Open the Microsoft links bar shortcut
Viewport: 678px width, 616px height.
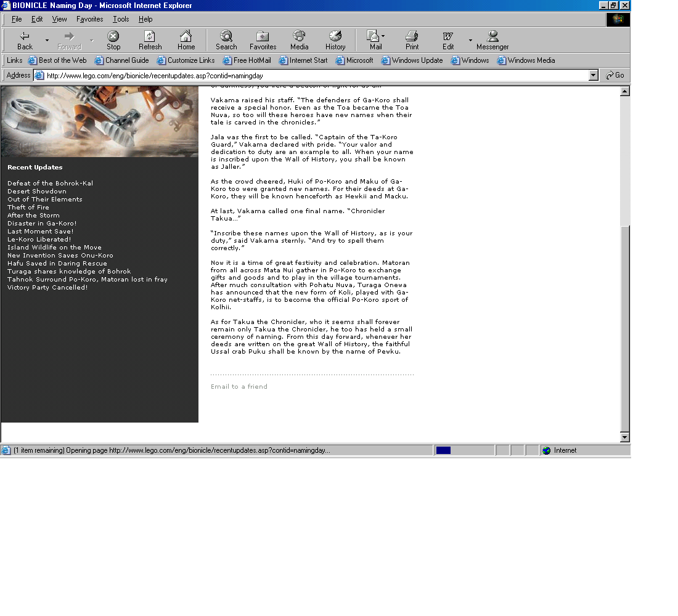coord(354,60)
